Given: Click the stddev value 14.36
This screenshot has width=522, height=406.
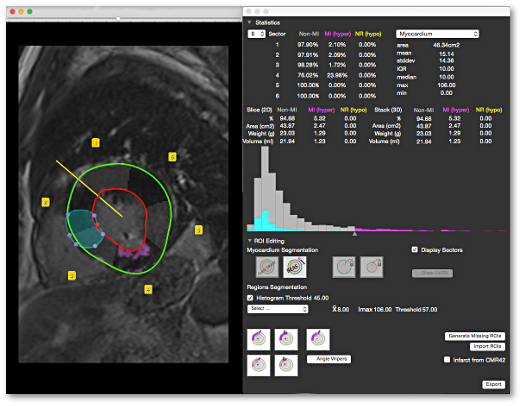Looking at the screenshot, I should tap(446, 61).
